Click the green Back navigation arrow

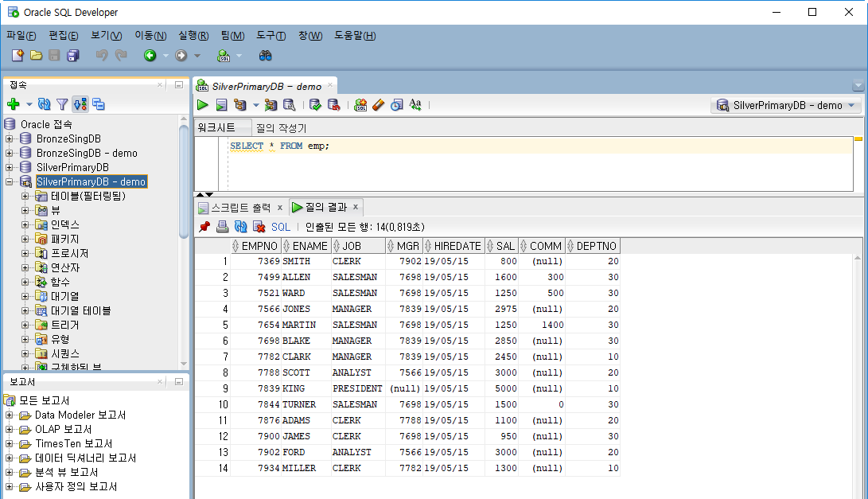(x=150, y=56)
